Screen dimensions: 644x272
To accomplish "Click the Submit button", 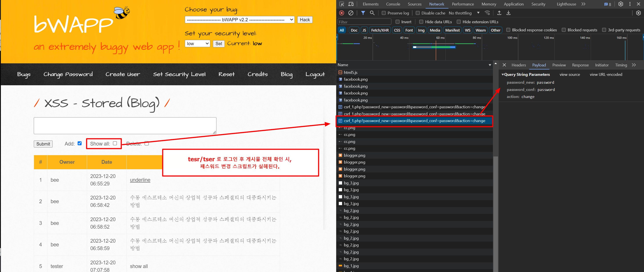I will 43,144.
